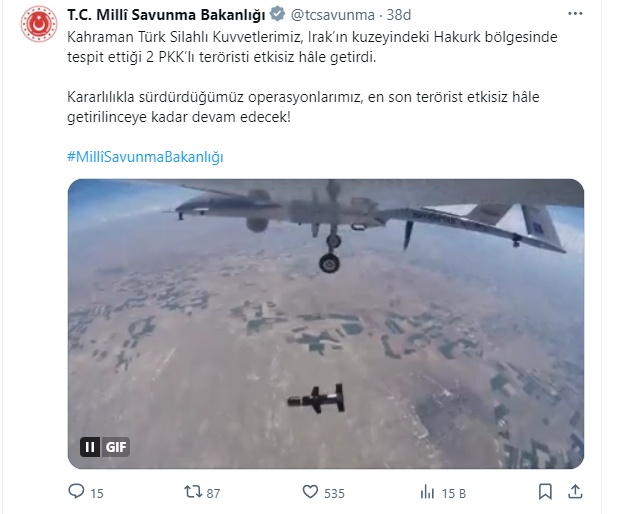The image size is (629, 514).
Task: Bookmark this post
Action: pyautogui.click(x=545, y=492)
